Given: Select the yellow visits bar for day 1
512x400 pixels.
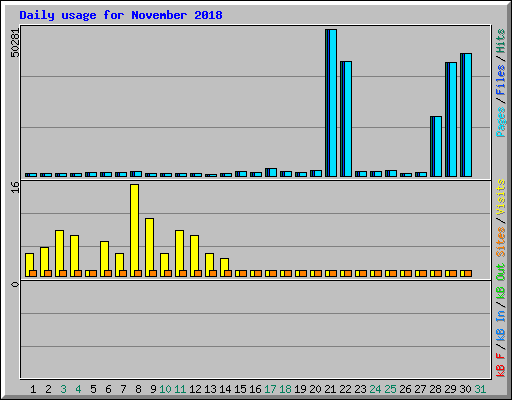Looking at the screenshot, I should pyautogui.click(x=29, y=265).
